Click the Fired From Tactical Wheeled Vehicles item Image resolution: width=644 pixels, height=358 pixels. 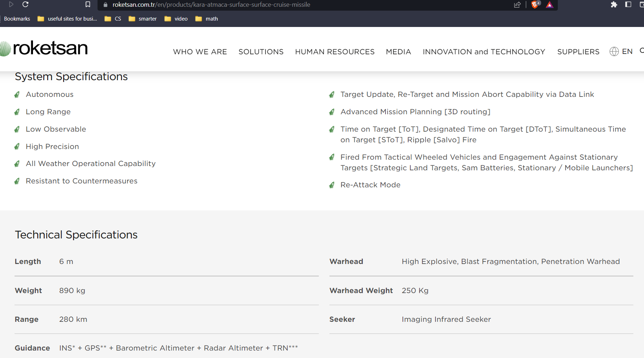pos(487,163)
